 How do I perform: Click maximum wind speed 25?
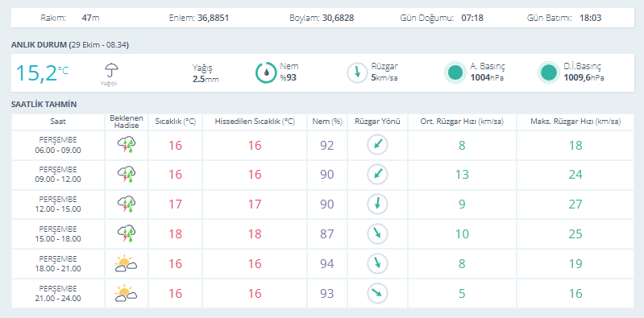point(575,234)
